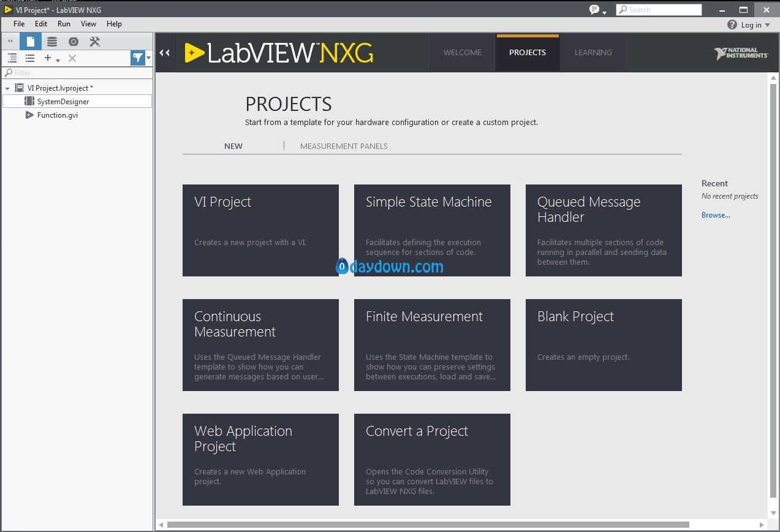This screenshot has width=780, height=532.
Task: Choose the Finite Measurement template
Action: coord(432,345)
